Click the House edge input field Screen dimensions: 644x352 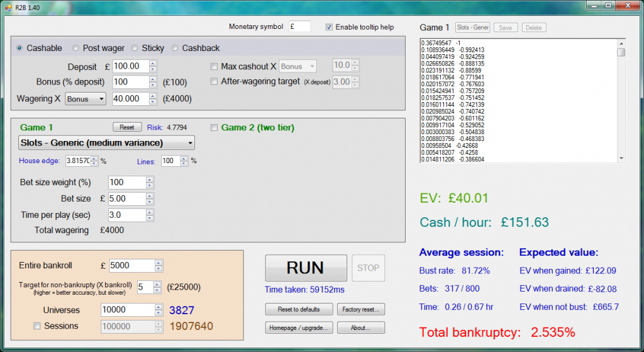coord(78,161)
